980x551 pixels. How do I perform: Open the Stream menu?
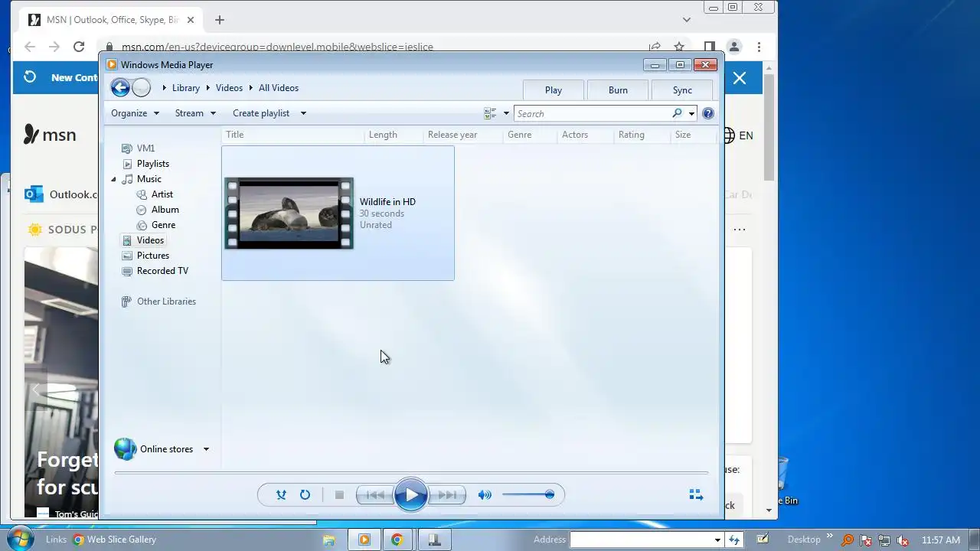point(195,113)
